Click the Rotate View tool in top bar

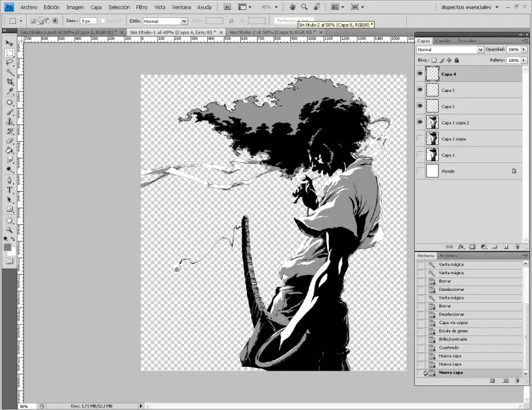click(316, 7)
